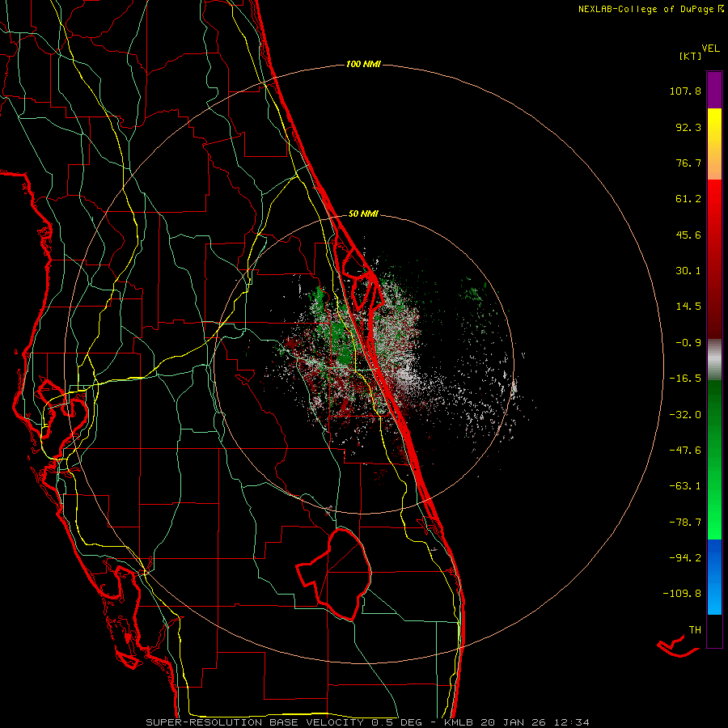Click the Tampa Bay outline on map
This screenshot has height=728, width=728.
62,408
